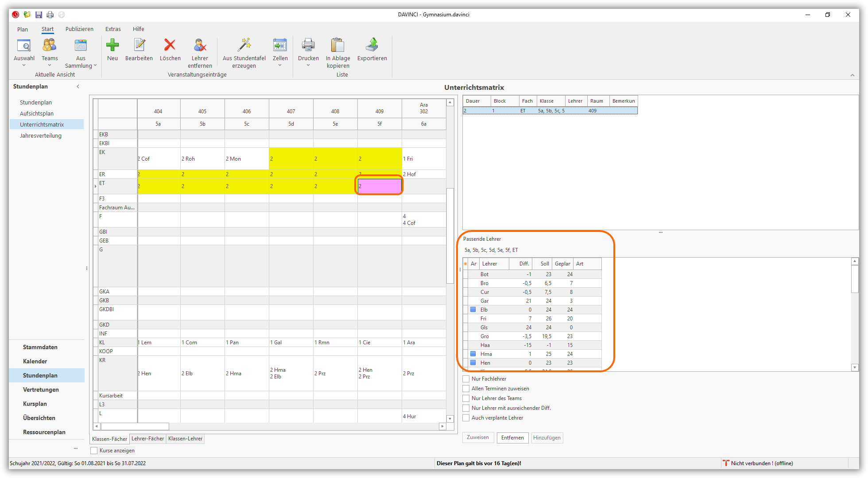Click the Exportieren icon
The width and height of the screenshot is (868, 478).
372,45
